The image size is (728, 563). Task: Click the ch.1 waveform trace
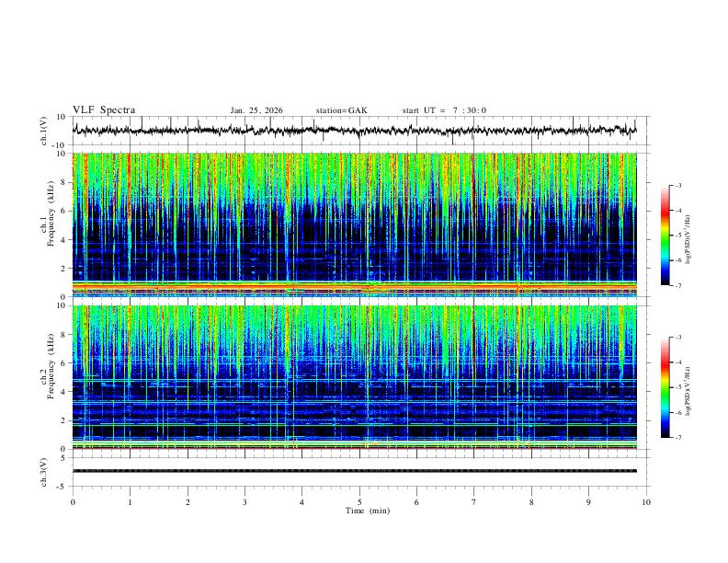(354, 131)
